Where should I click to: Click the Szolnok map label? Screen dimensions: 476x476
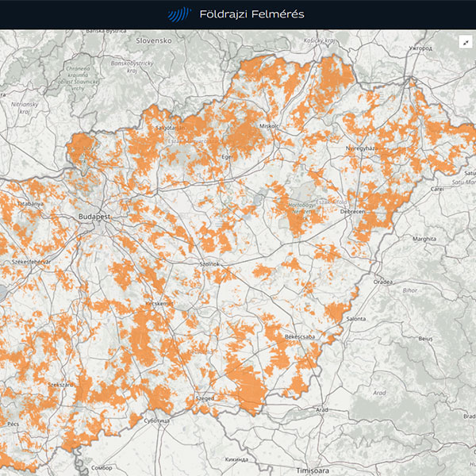tap(211, 263)
